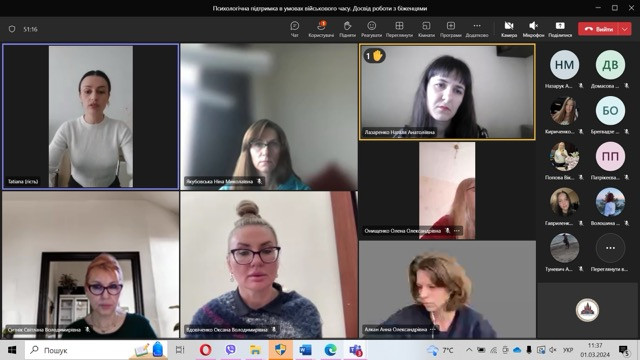Switch to Word on the taskbar
The width and height of the screenshot is (640, 360).
pyautogui.click(x=305, y=350)
